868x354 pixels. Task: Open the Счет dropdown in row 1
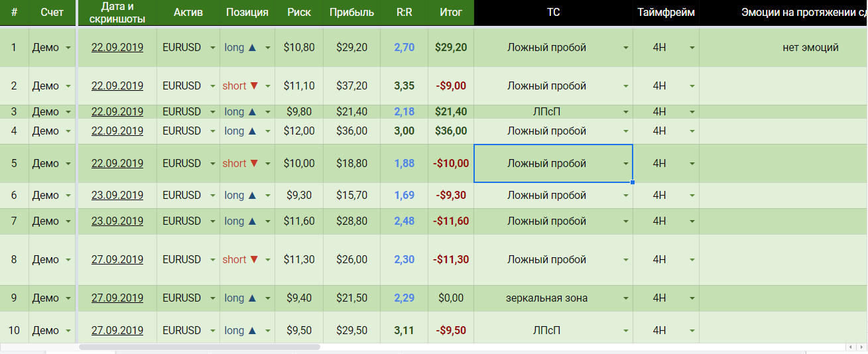click(68, 48)
